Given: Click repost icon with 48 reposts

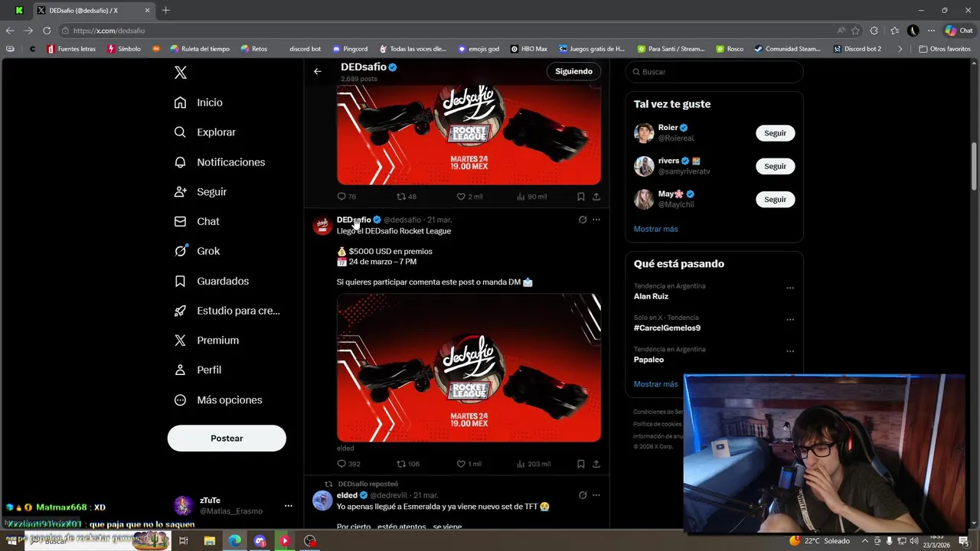Looking at the screenshot, I should pyautogui.click(x=400, y=197).
